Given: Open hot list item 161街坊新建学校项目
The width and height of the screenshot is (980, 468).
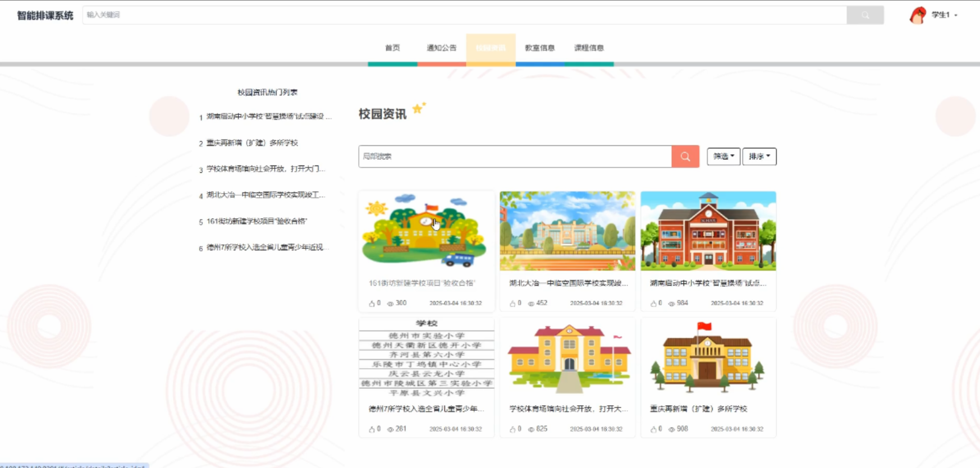Looking at the screenshot, I should [257, 221].
